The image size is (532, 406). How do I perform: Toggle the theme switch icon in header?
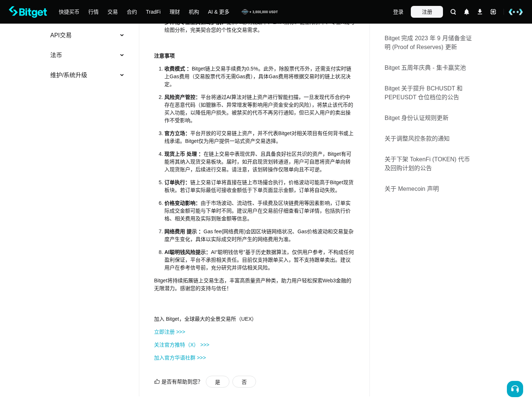pyautogui.click(x=516, y=12)
